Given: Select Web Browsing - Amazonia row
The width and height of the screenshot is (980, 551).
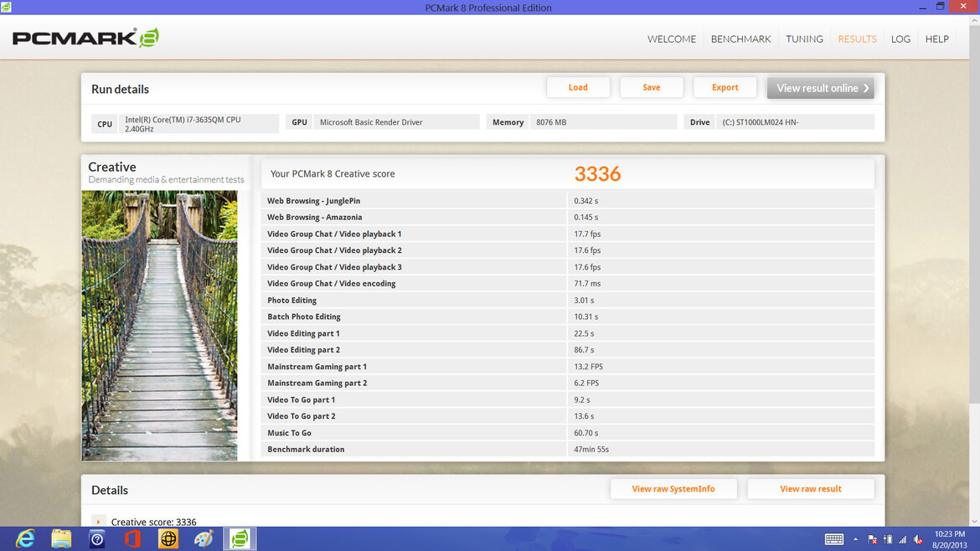Looking at the screenshot, I should coord(568,218).
